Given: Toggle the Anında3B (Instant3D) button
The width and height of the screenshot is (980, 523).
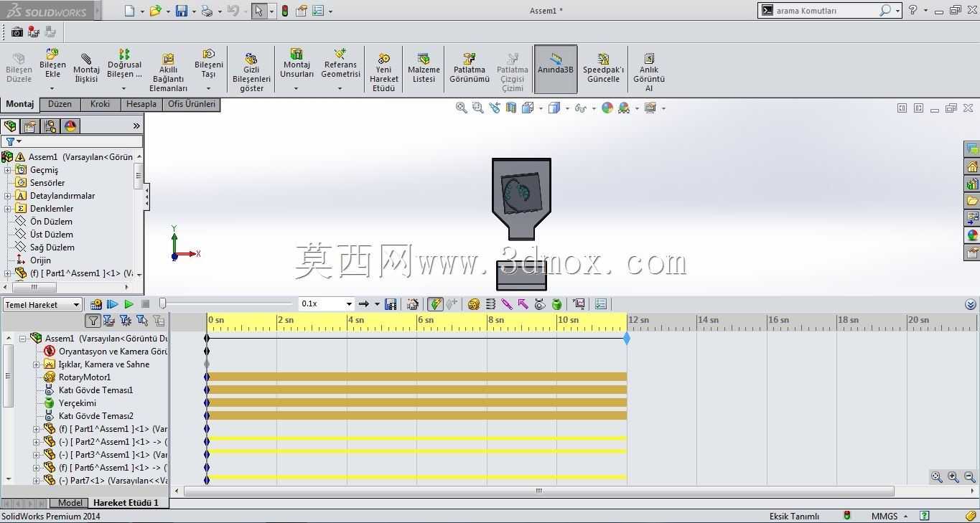Looking at the screenshot, I should click(556, 69).
